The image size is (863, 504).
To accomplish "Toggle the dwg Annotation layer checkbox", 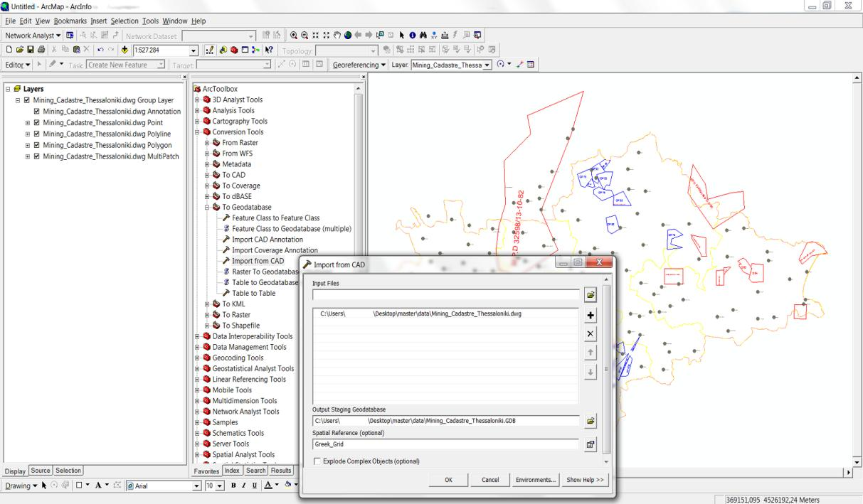I will (x=37, y=112).
